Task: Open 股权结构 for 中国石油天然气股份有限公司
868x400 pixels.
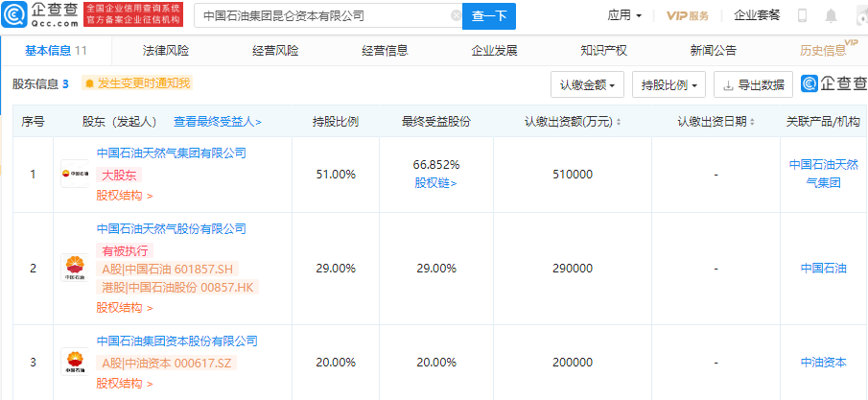Action: pyautogui.click(x=125, y=308)
